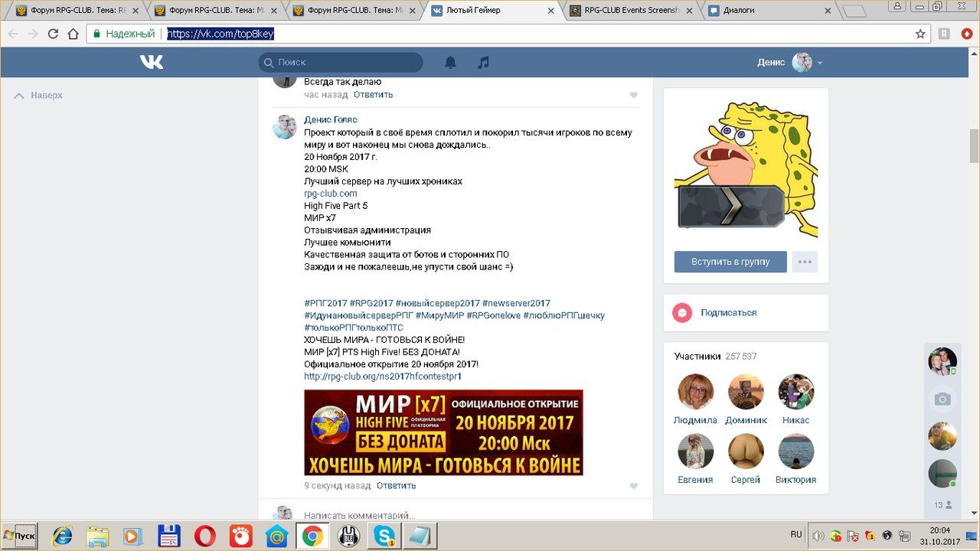Open the chat sidebar contacts counter 13

[942, 505]
